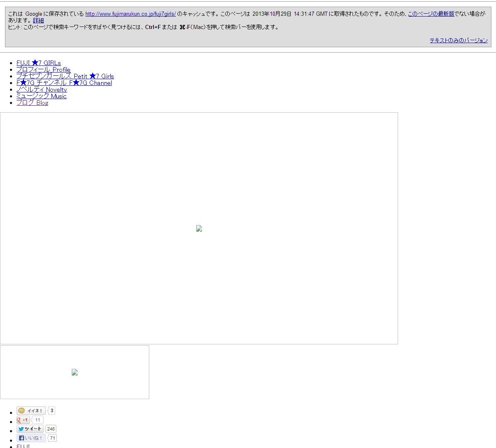Image resolution: width=496 pixels, height=448 pixels.
Task: Open the FUJI ★7 GIRLs nav link
Action: (39, 63)
